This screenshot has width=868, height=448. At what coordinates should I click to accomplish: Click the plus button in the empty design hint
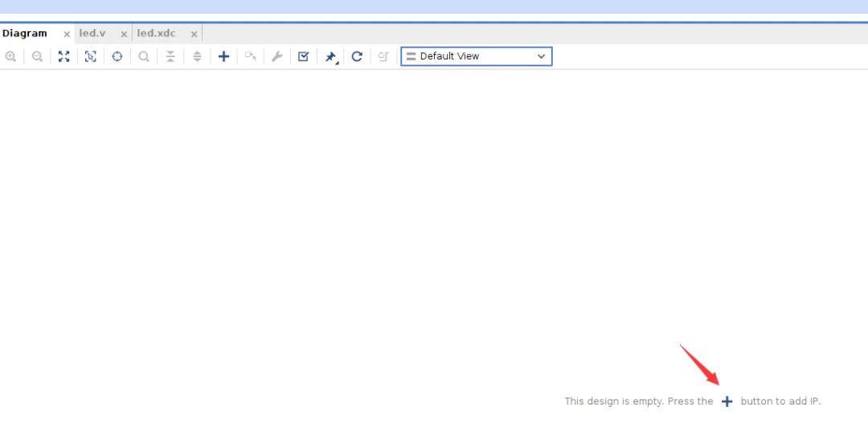click(727, 401)
